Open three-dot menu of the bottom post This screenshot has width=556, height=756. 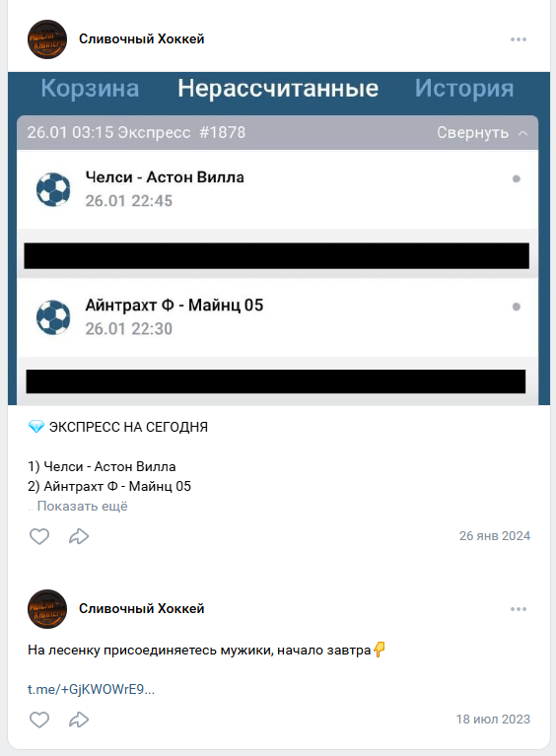pos(519,609)
